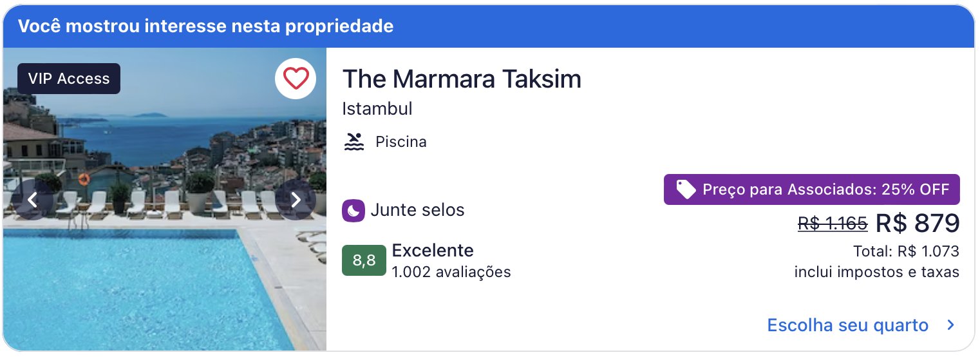Screen dimensions: 980x357
Task: Click the 8,8 rating score badge
Action: tap(364, 260)
